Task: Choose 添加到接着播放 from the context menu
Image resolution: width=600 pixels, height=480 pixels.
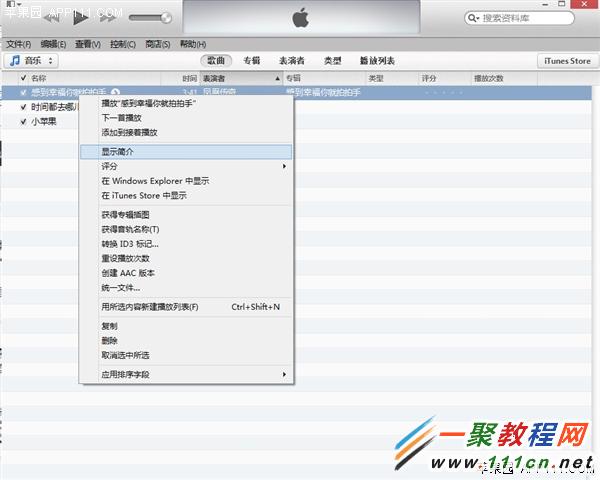Action: 186,132
